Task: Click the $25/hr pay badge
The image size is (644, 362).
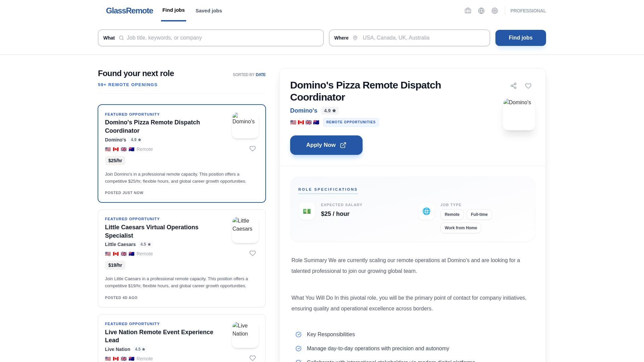Action: (115, 161)
